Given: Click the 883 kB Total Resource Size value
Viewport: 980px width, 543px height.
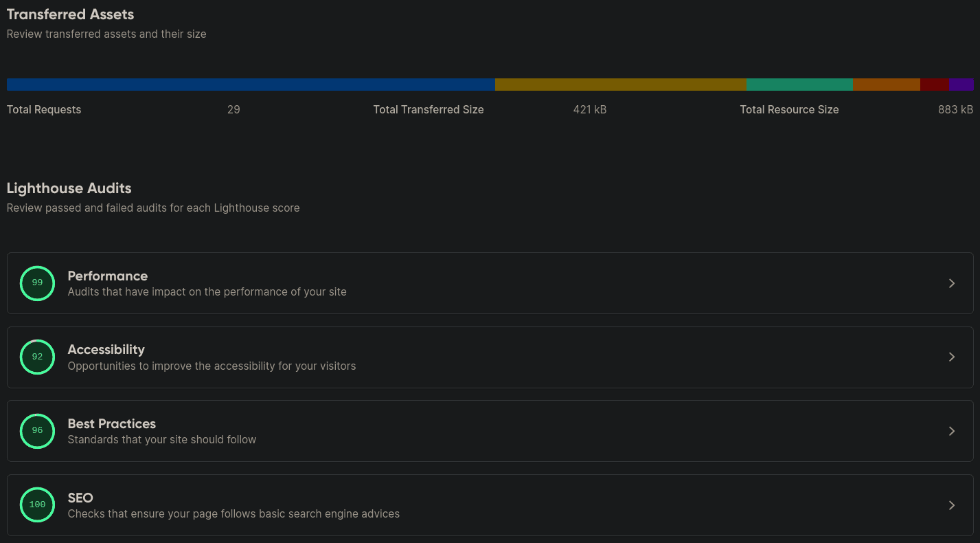Looking at the screenshot, I should pyautogui.click(x=955, y=109).
